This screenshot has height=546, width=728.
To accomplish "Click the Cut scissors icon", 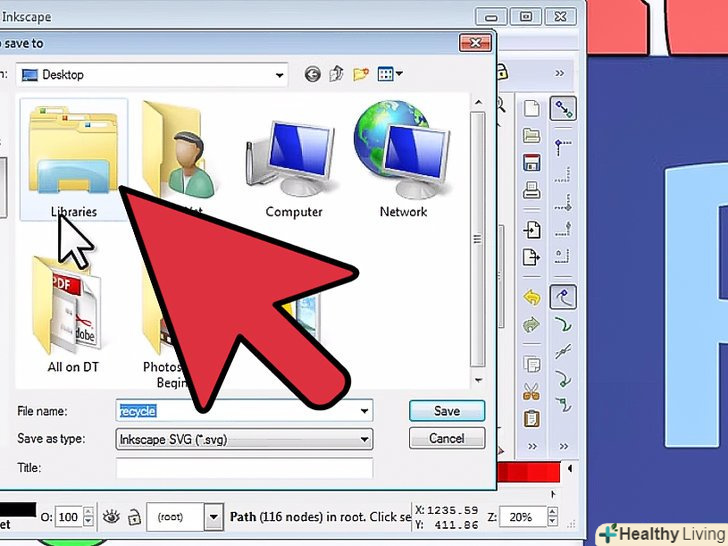I will click(x=532, y=391).
